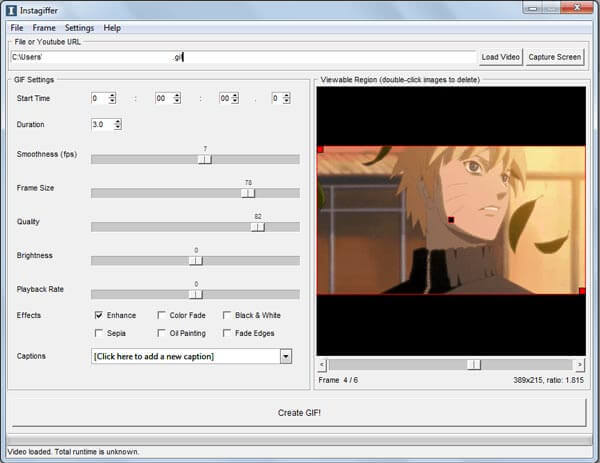Minimize the Instagiffer window
This screenshot has width=600, height=463.
(x=534, y=8)
